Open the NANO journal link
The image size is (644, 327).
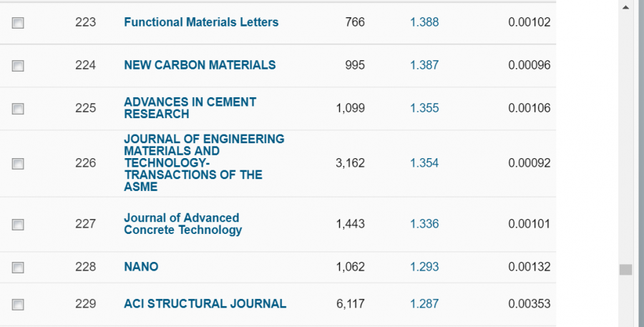(141, 267)
